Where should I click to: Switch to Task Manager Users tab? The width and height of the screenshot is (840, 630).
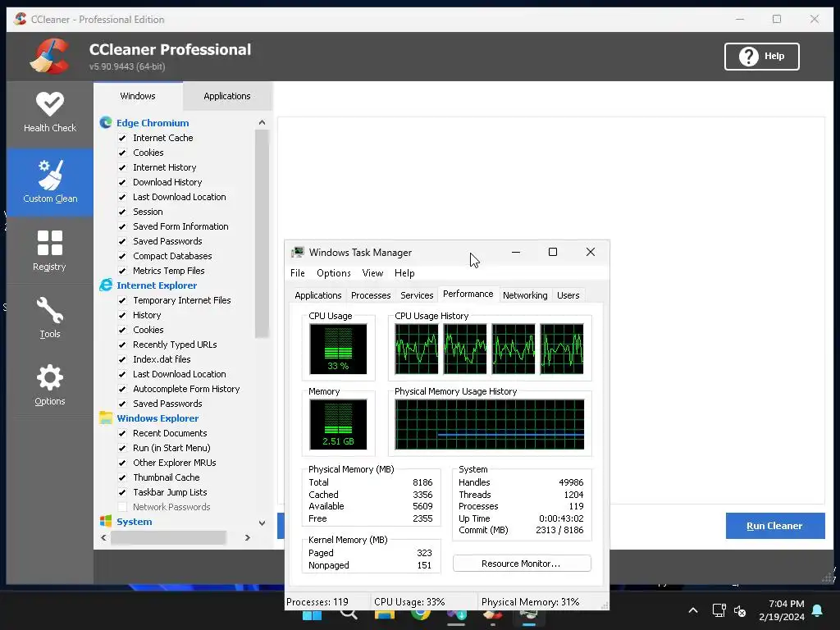coord(568,295)
